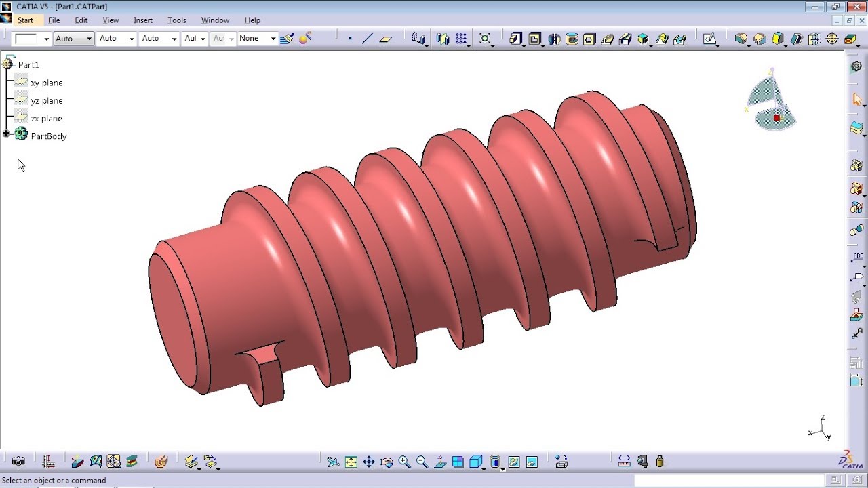Select xy plane in the tree
The width and height of the screenshot is (868, 488).
[x=47, y=83]
